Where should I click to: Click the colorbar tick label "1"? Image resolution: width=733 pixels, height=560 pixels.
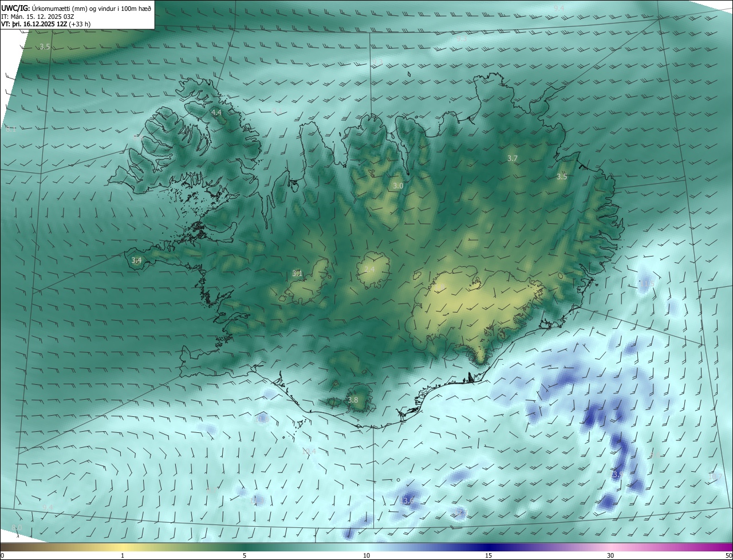point(123,556)
